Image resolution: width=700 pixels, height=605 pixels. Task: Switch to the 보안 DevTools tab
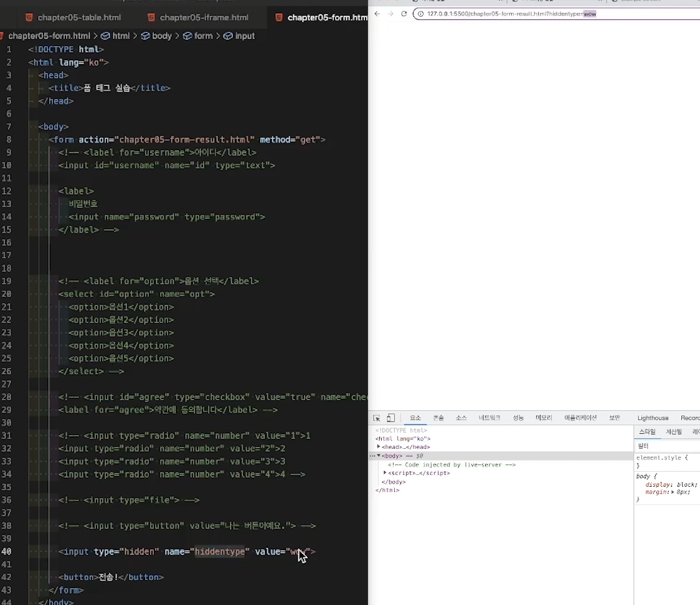coord(615,418)
